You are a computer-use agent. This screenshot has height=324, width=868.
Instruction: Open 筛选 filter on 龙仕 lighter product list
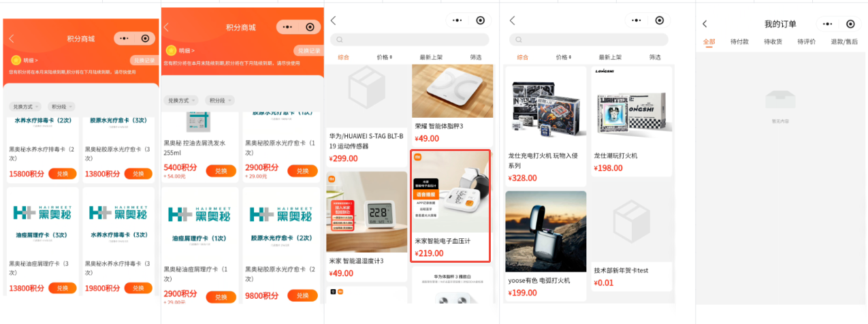(655, 57)
